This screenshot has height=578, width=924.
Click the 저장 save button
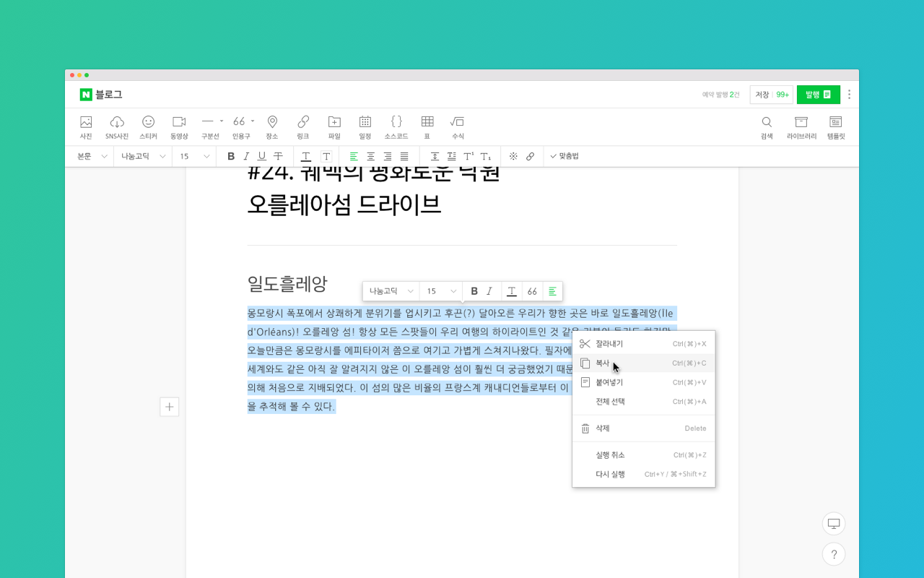point(772,95)
